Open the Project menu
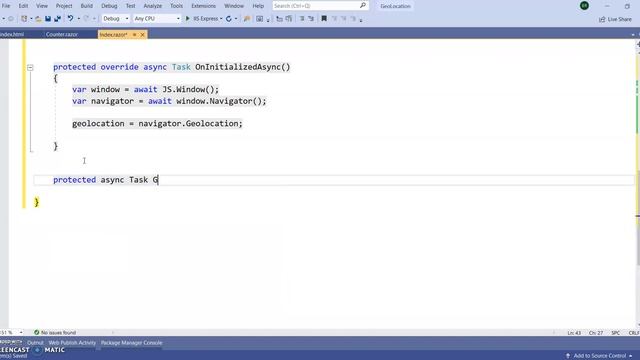The width and height of the screenshot is (640, 360). tap(64, 6)
